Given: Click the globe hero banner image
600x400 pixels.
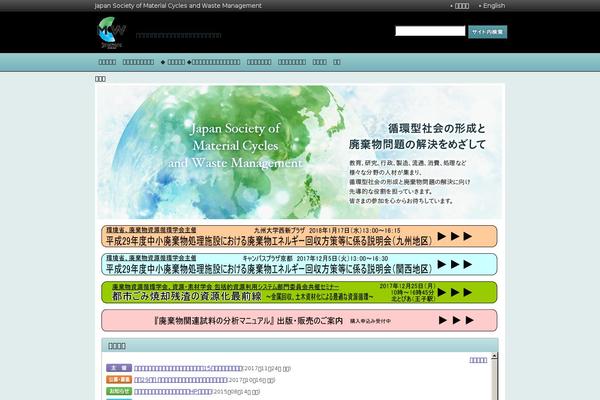Looking at the screenshot, I should click(x=300, y=152).
